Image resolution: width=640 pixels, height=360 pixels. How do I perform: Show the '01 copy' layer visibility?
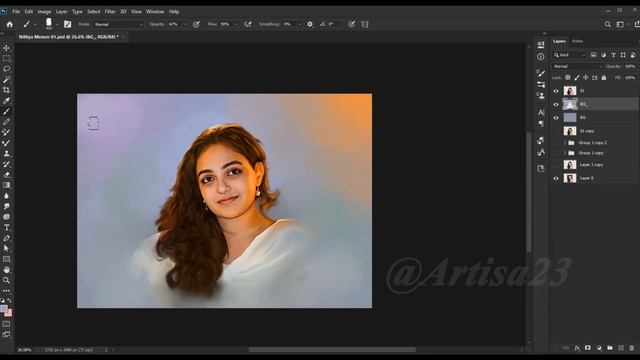coord(556,131)
